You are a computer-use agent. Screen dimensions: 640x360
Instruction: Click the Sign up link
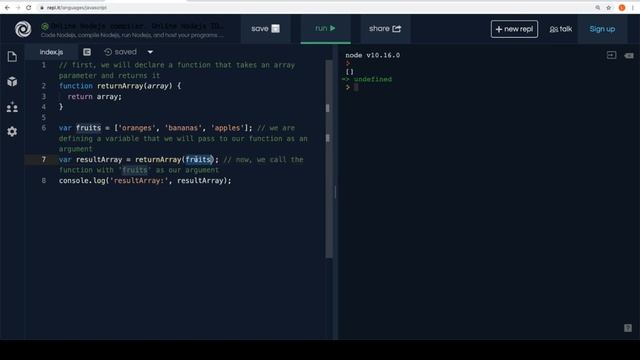602,29
